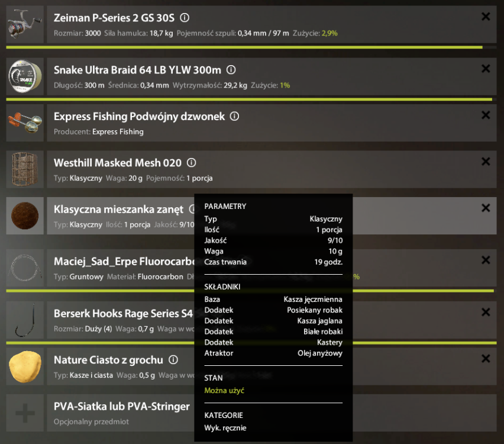Viewport: 504px width, 444px height.
Task: Click the 'Można użyć' status text
Action: tap(224, 391)
